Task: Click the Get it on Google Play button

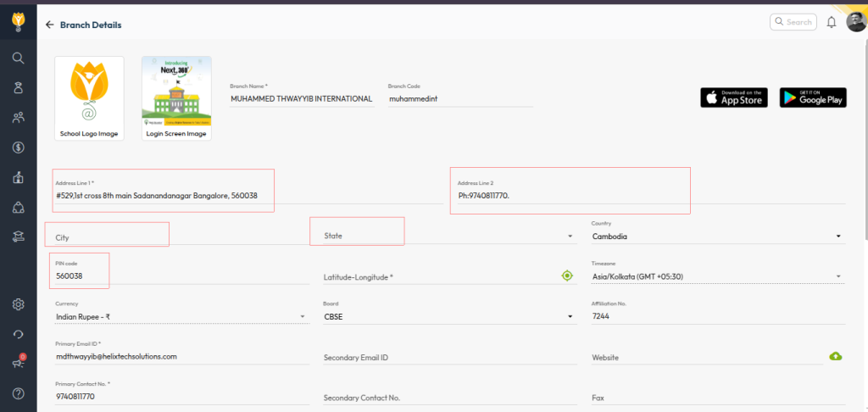Action: click(813, 97)
